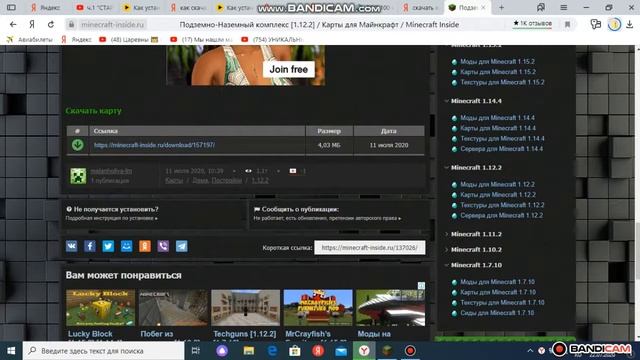Viewport: 640px width, 360px height.
Task: Collapse the Minecraft 1.7.10 sidebar section
Action: pos(446,265)
